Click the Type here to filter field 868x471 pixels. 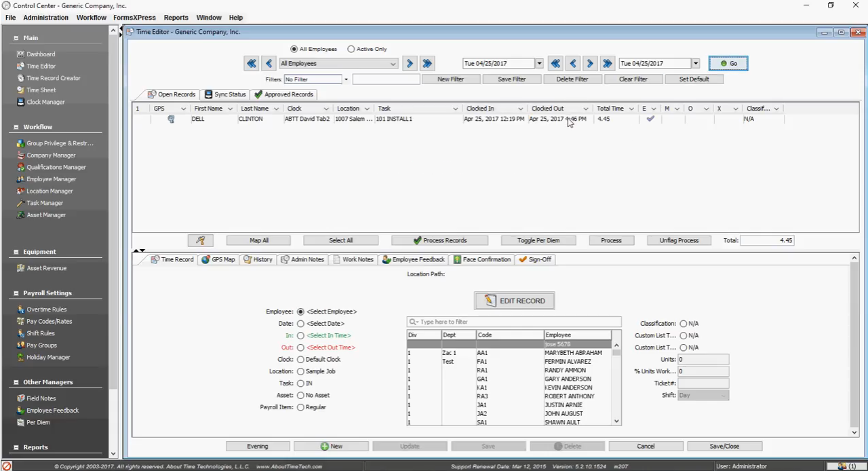click(x=514, y=322)
